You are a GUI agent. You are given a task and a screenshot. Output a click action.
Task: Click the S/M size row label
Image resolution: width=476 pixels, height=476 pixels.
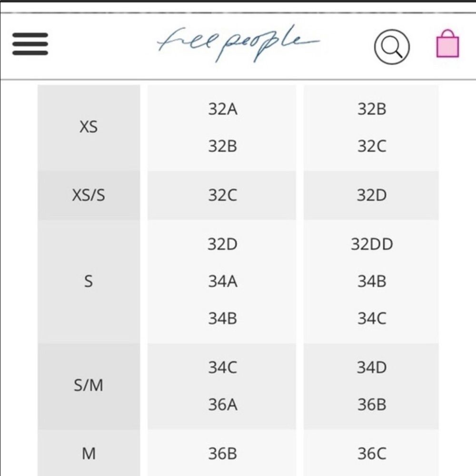[x=89, y=386]
